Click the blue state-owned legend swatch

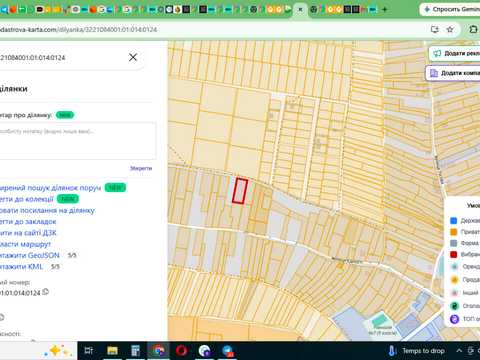tap(453, 221)
